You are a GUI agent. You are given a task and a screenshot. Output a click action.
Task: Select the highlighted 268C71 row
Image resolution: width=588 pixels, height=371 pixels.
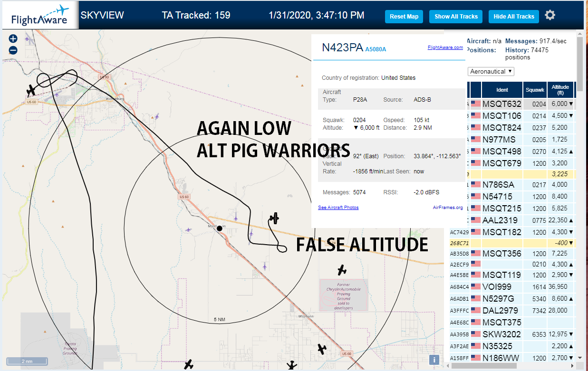(513, 243)
